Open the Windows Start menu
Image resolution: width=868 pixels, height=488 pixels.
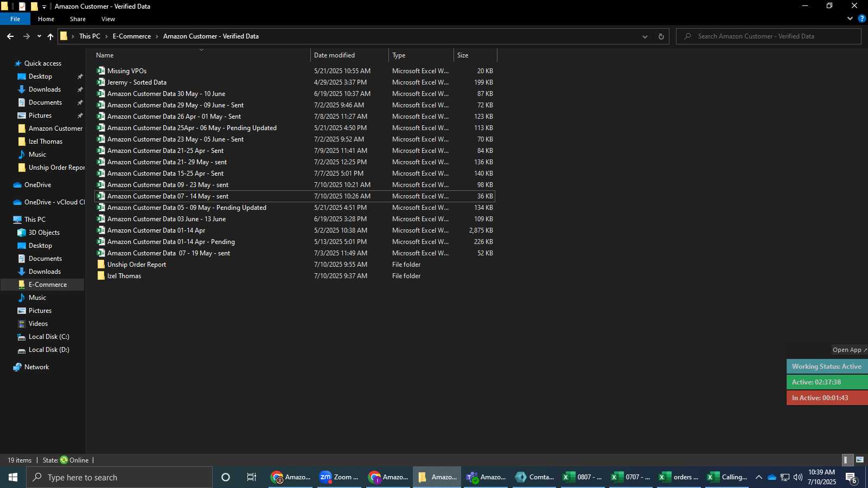(x=13, y=477)
